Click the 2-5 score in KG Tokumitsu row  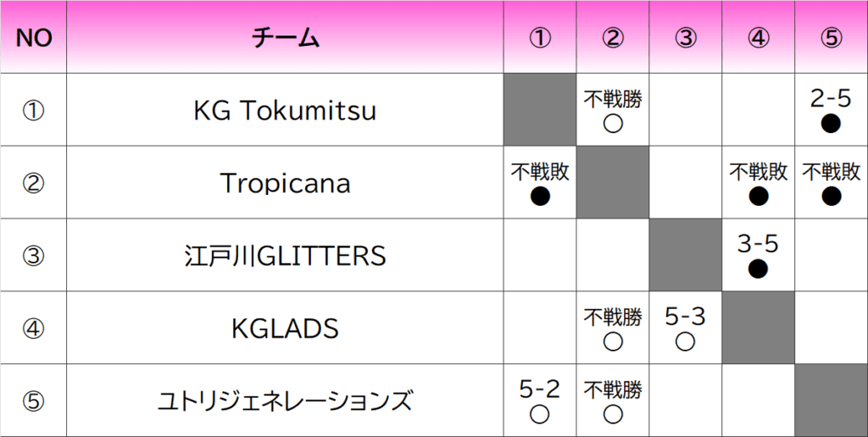[831, 99]
